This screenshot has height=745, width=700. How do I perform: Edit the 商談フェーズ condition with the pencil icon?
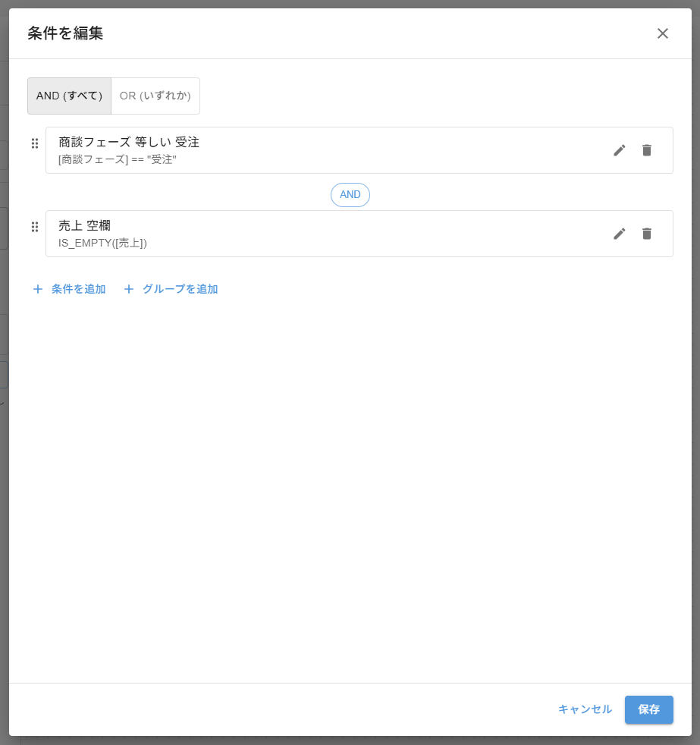(x=620, y=150)
